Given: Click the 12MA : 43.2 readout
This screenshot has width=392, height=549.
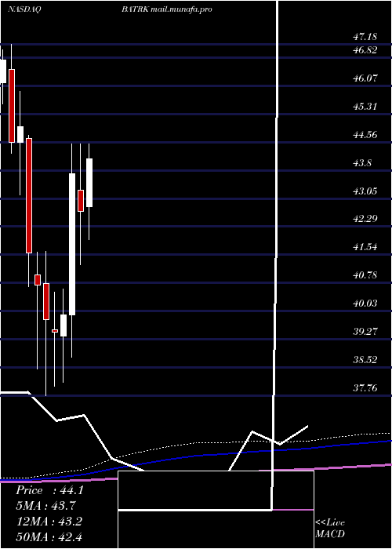Looking at the screenshot, I should (49, 522).
